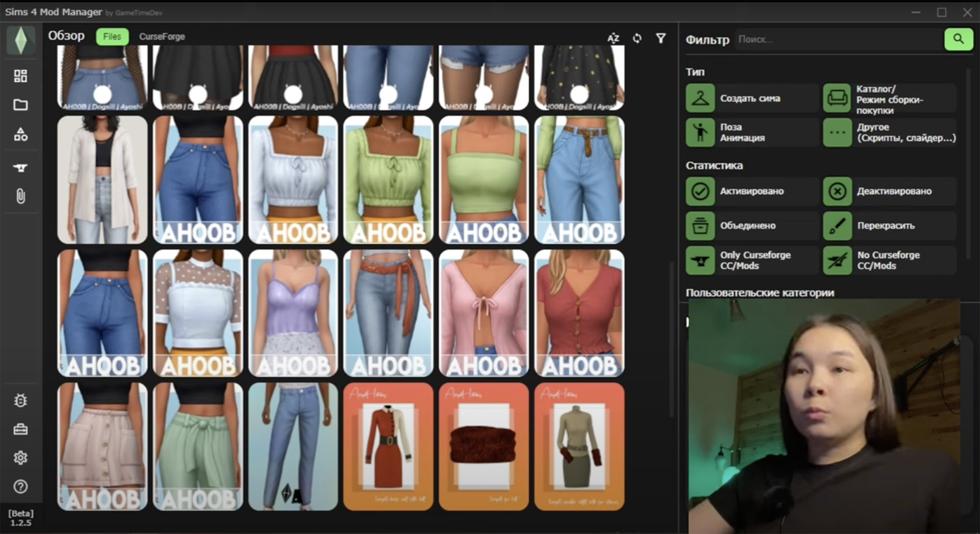Screen dimensions: 980x534
Task: Filter by Активировано status
Action: (x=752, y=191)
